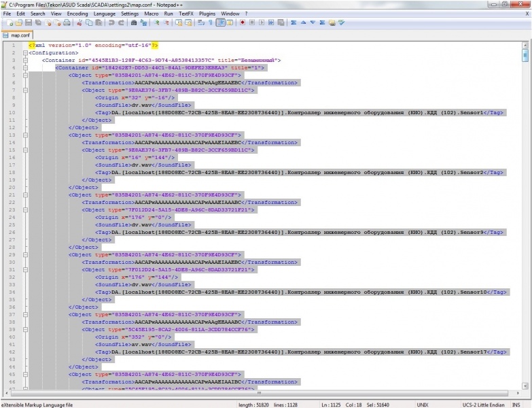
Task: Start macro recording with the red record icon
Action: pyautogui.click(x=242, y=22)
